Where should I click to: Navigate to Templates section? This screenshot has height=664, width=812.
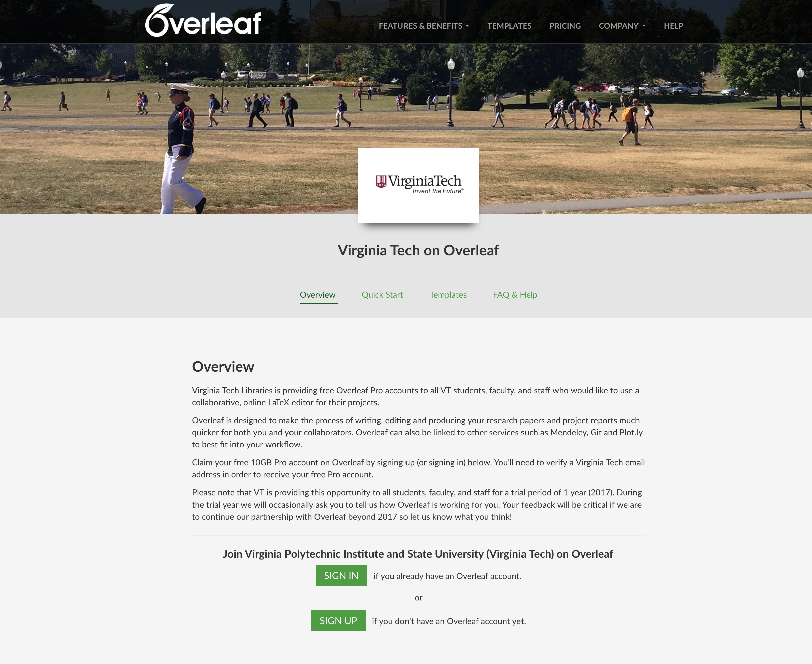(x=447, y=294)
